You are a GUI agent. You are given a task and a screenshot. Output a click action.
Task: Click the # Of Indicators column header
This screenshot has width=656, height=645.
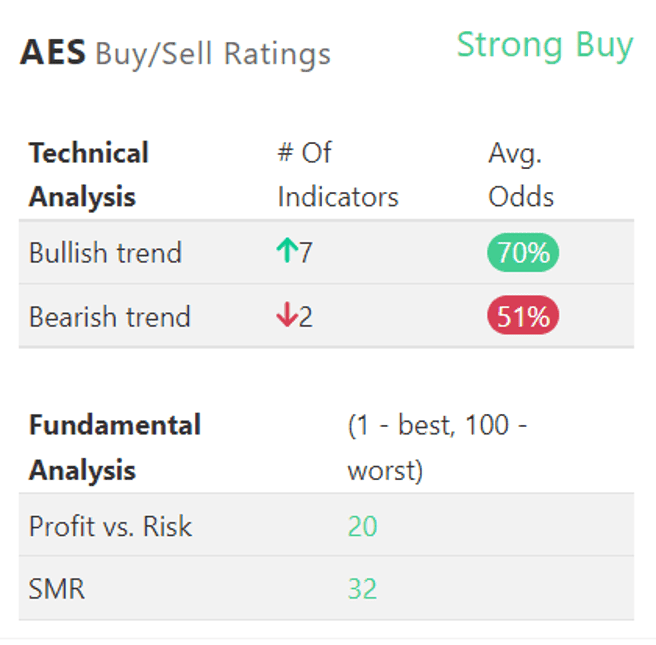[x=337, y=174]
